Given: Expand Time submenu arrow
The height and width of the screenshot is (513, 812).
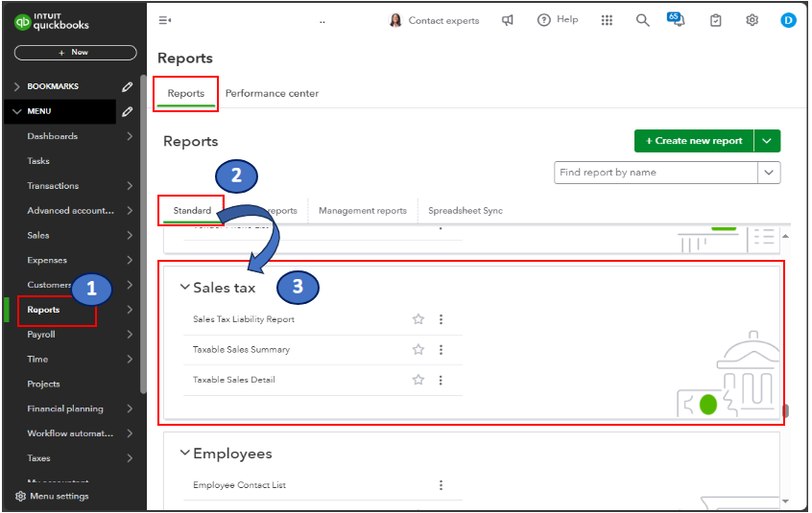Looking at the screenshot, I should coord(130,359).
